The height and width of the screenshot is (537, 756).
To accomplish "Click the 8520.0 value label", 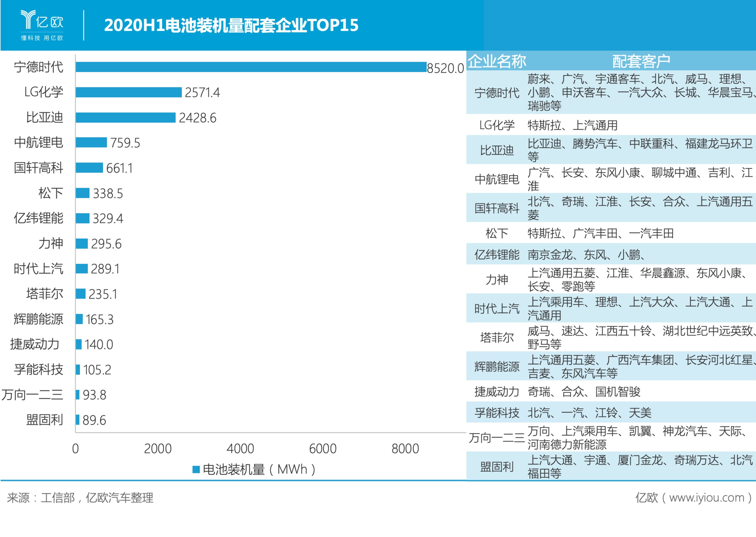I will [445, 68].
